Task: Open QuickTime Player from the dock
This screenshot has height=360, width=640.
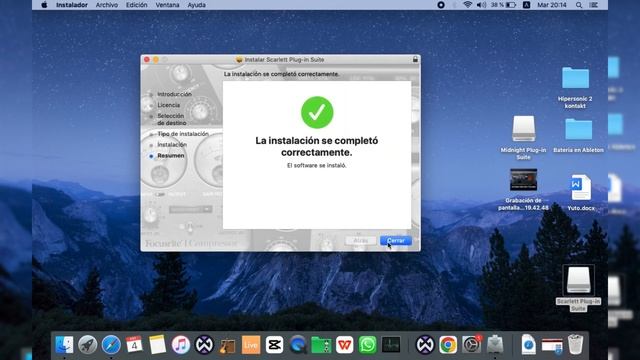Action: pos(298,345)
